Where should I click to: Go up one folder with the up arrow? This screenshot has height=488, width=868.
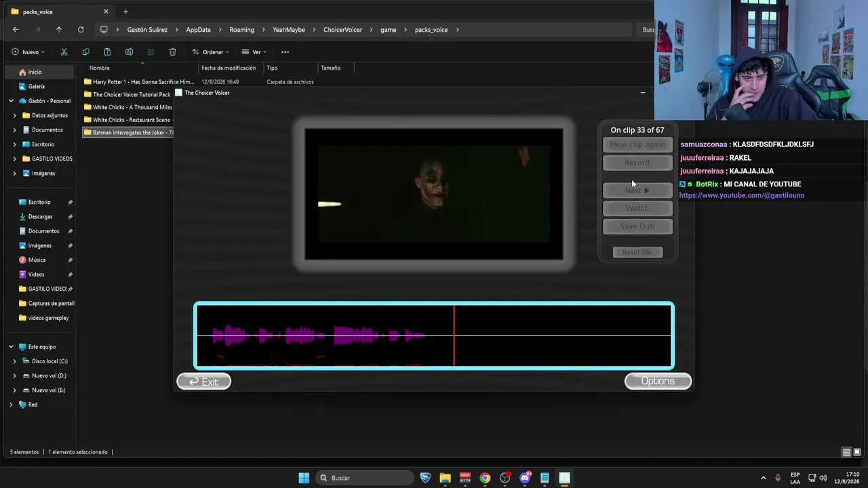click(x=59, y=29)
